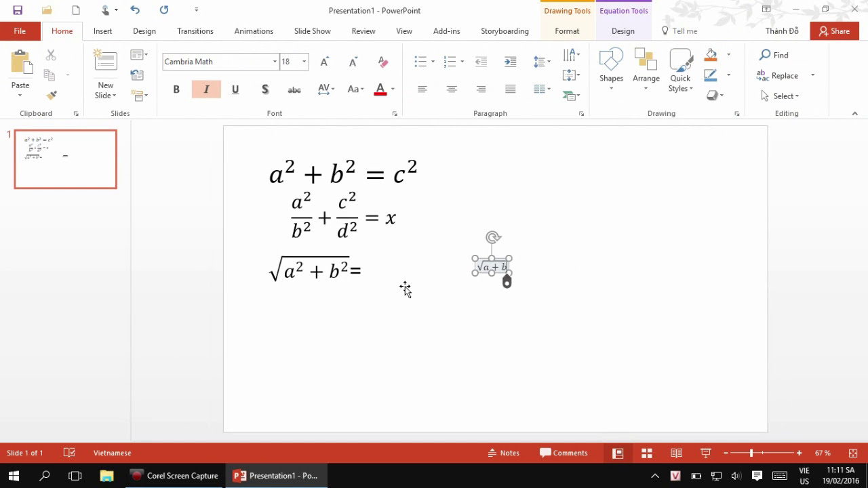Toggle Bold formatting
Screen dimensions: 868x488
click(x=176, y=89)
